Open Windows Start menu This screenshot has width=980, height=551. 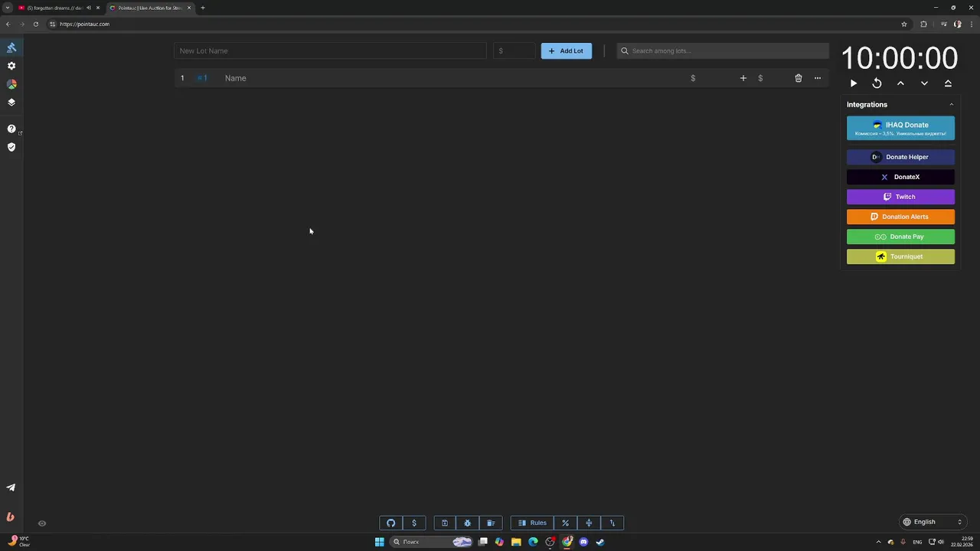(379, 542)
